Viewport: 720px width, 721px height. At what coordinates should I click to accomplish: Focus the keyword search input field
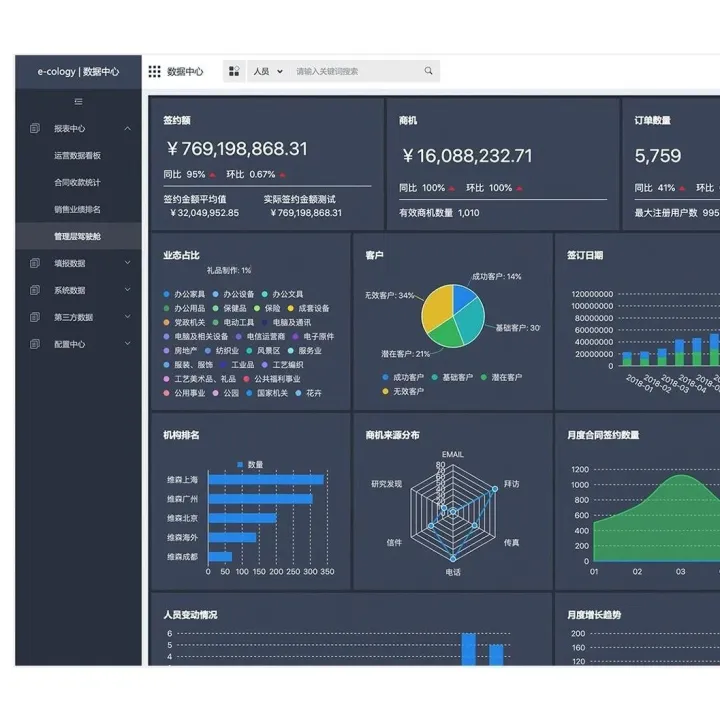coord(356,71)
